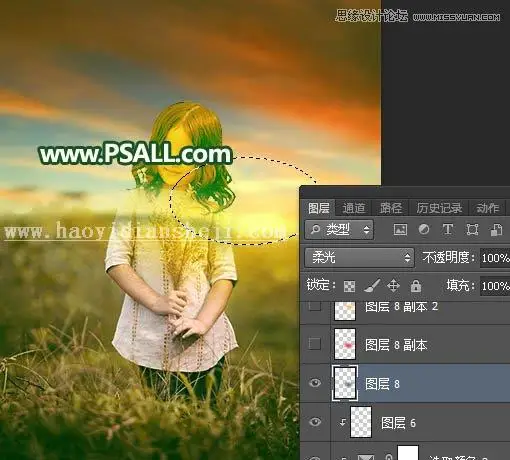Select thumbnail of 图层 8 副本
510x460 pixels.
[345, 344]
